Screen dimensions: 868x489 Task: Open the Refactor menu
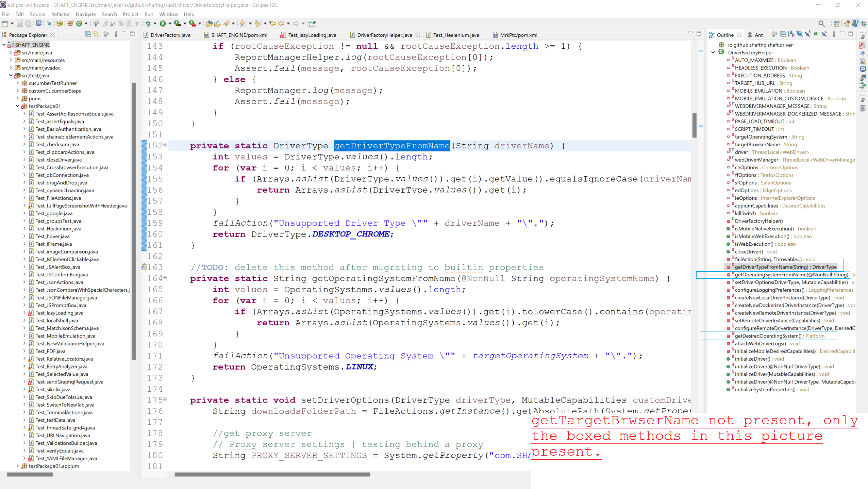(x=61, y=14)
